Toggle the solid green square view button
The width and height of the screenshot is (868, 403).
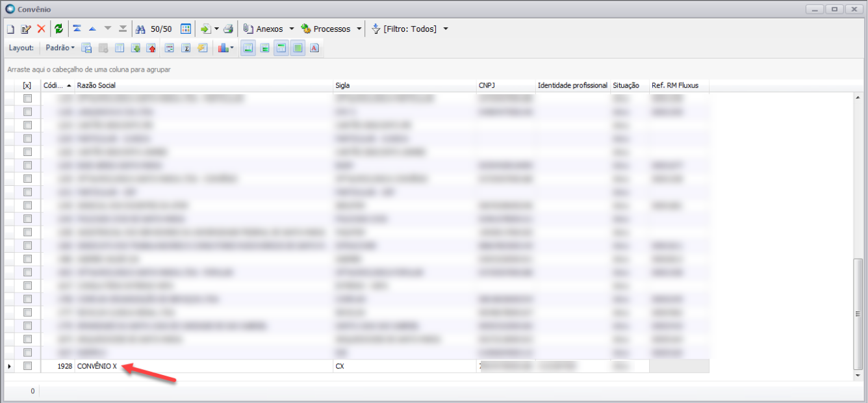298,48
